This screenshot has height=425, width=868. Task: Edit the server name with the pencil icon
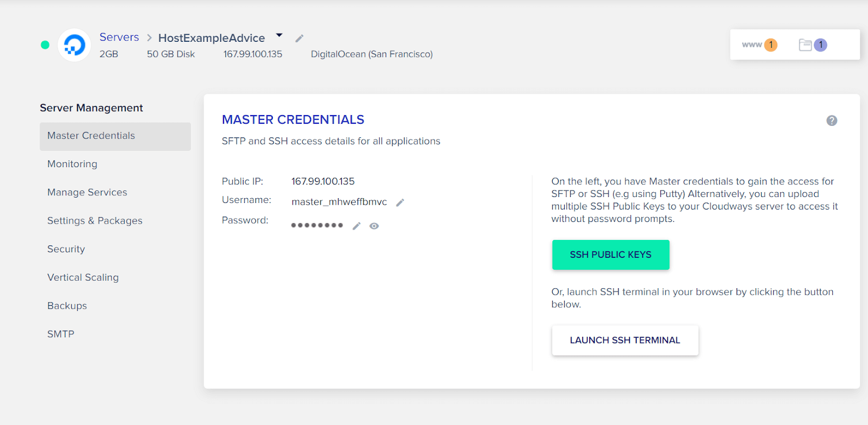click(299, 39)
